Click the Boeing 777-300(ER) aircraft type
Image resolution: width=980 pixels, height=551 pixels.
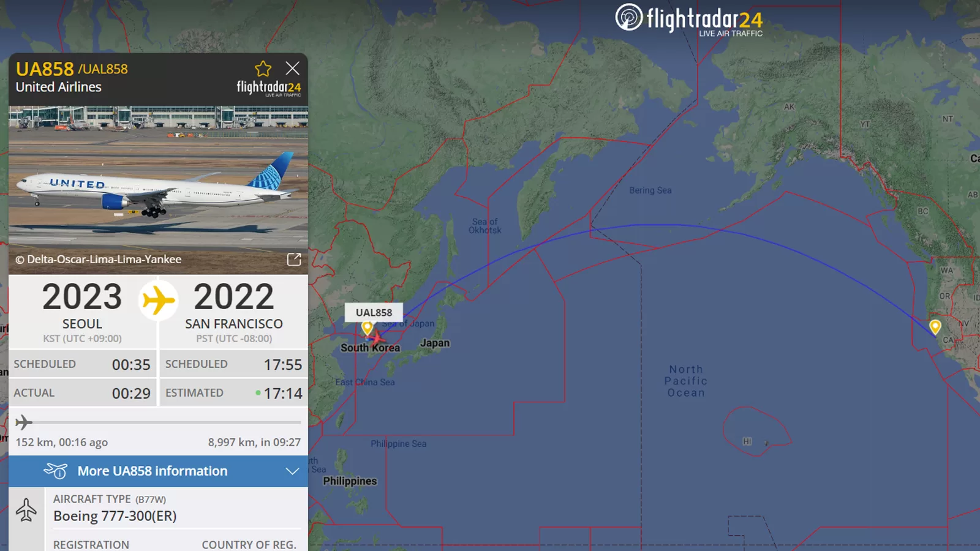coord(115,516)
